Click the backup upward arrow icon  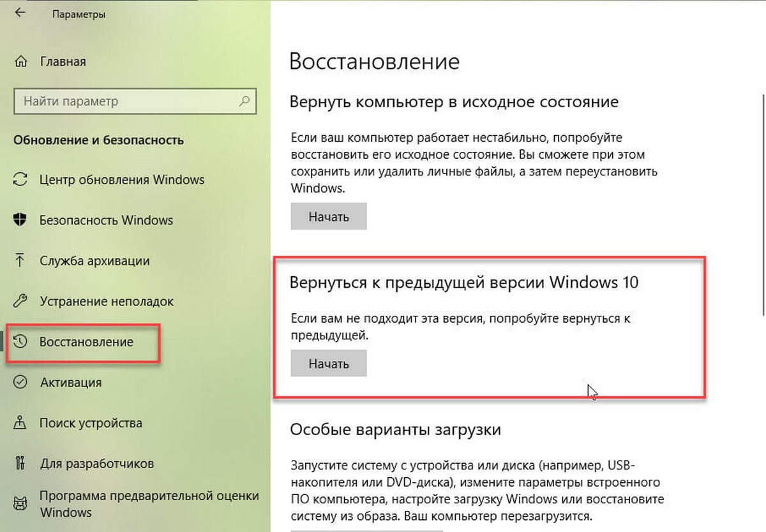[20, 260]
